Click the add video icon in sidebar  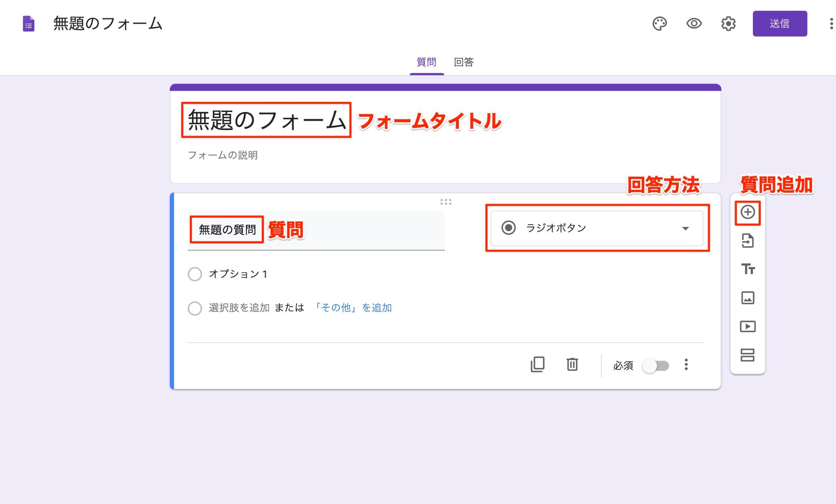(748, 326)
